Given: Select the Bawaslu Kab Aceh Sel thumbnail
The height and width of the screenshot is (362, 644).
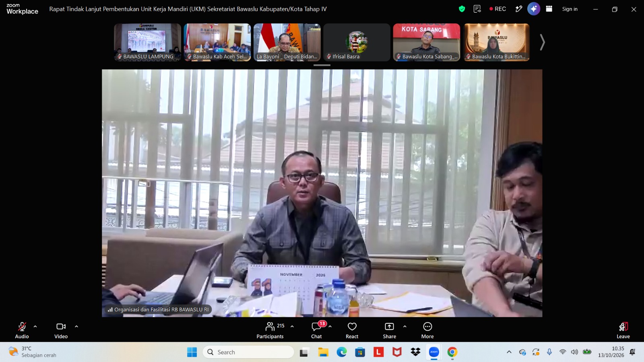Looking at the screenshot, I should 217,42.
